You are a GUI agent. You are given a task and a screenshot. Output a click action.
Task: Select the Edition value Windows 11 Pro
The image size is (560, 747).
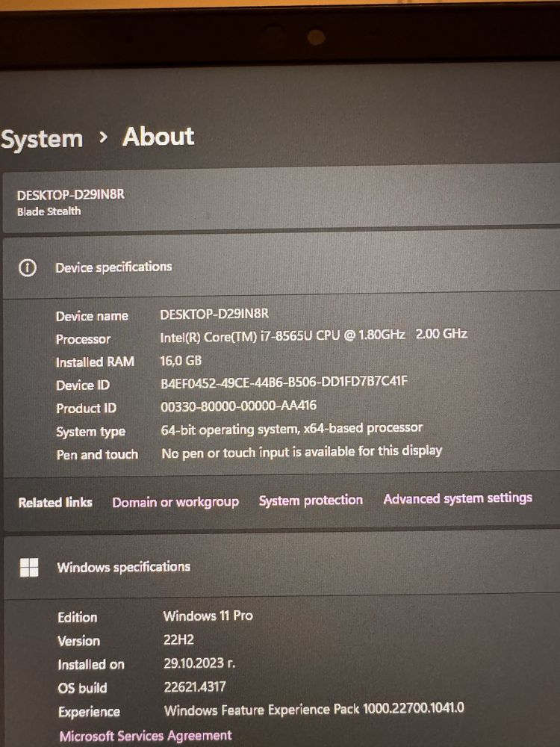[x=208, y=616]
